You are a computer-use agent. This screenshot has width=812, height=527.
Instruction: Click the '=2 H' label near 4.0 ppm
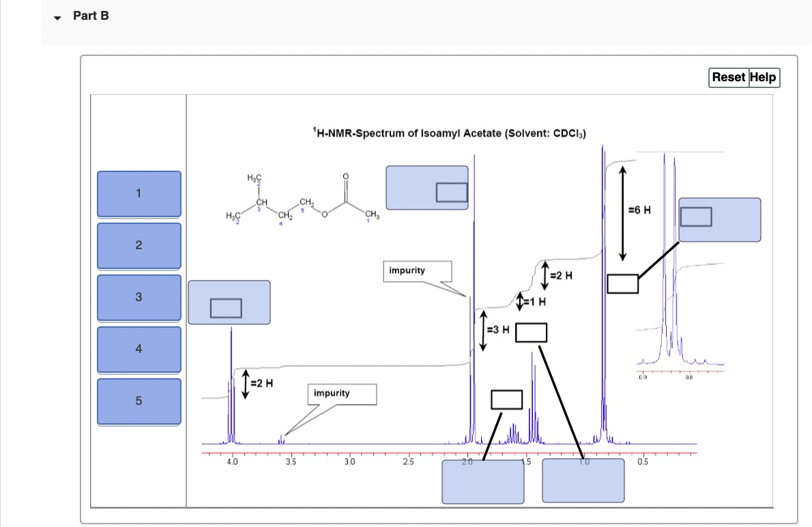point(261,384)
